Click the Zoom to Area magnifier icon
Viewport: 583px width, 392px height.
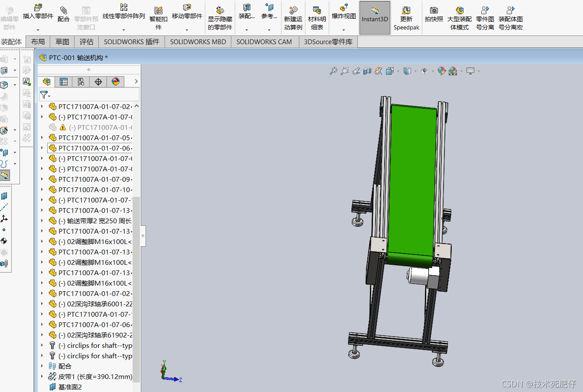[344, 71]
